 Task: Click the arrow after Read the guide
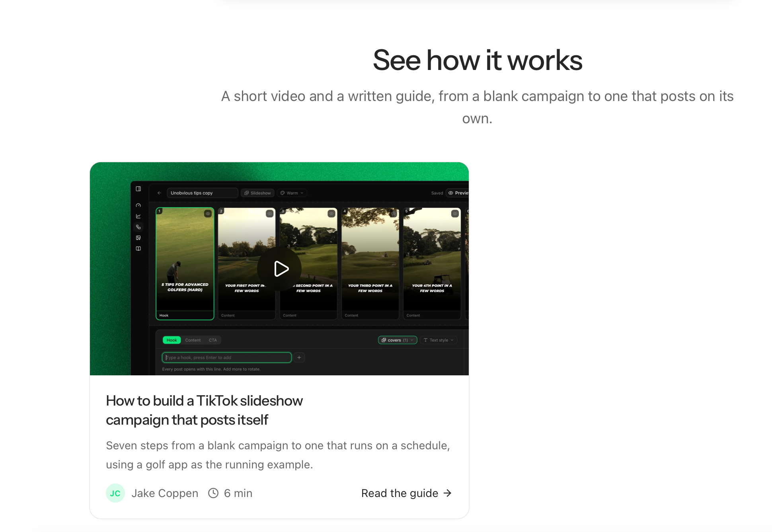coord(448,493)
